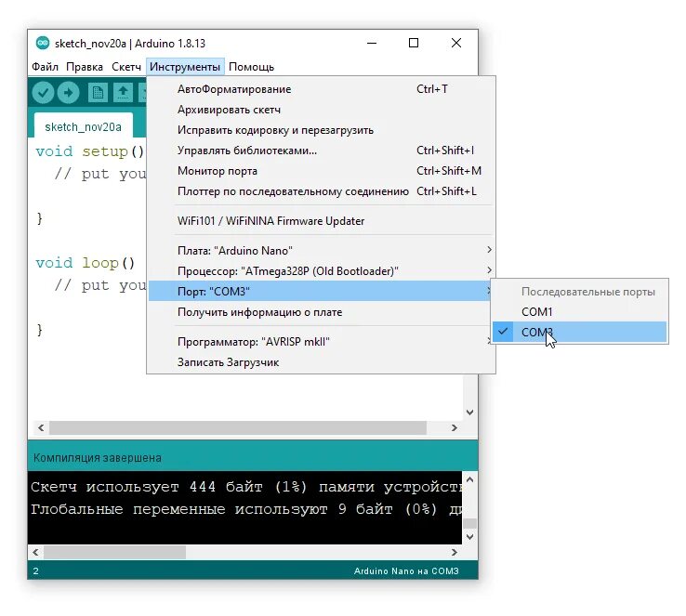The image size is (686, 616).
Task: Close the Arduino window
Action: point(456,43)
